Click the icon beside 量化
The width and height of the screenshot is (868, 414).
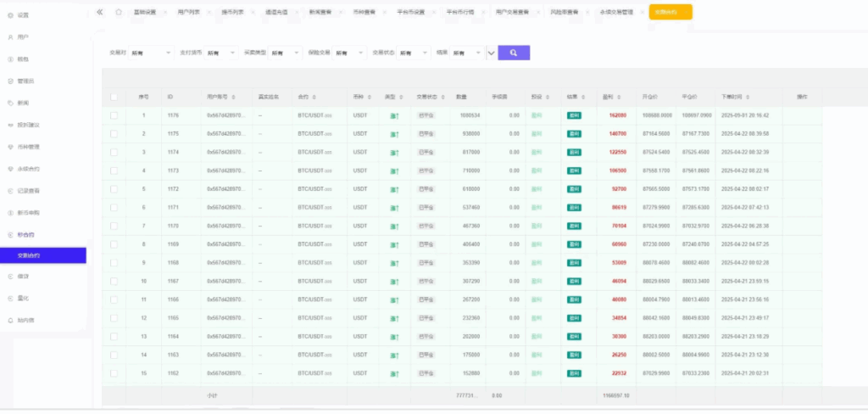(x=10, y=298)
